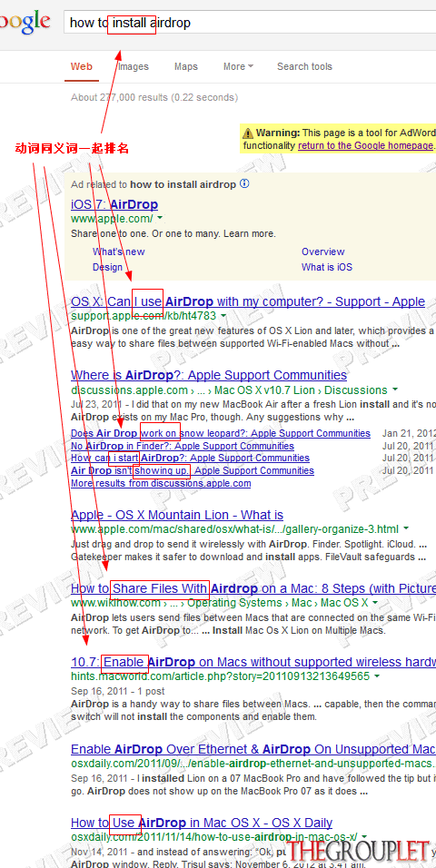Open the 'What is iOS' ad sitelink
The image size is (436, 868).
327,267
